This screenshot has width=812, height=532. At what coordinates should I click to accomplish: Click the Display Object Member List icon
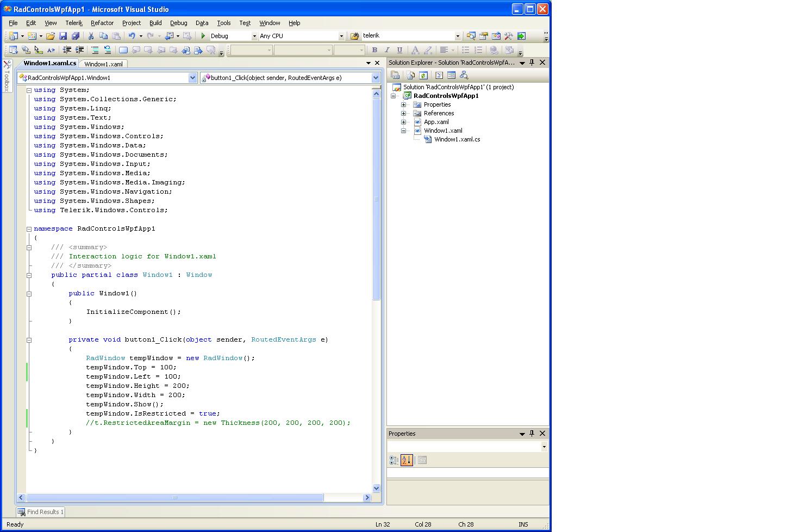(x=13, y=50)
